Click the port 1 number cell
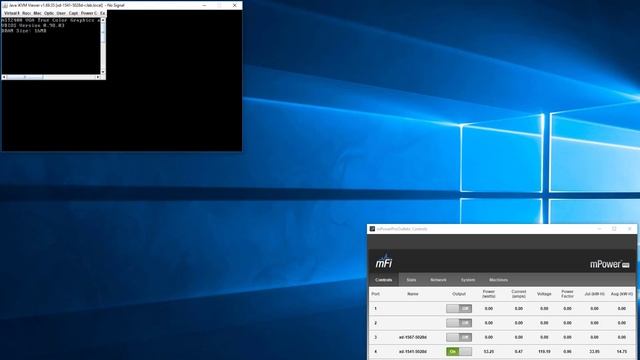Screen dimensions: 640x360 point(376,309)
